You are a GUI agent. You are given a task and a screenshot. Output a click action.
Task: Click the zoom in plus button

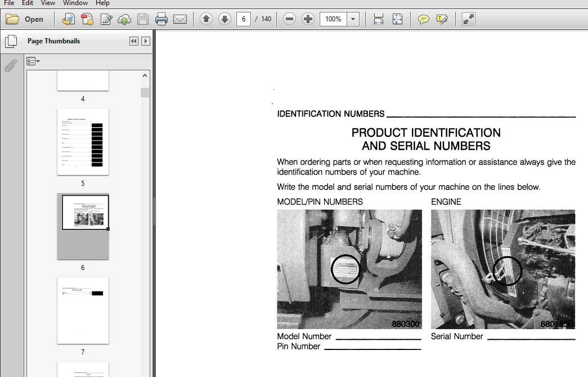pos(308,19)
